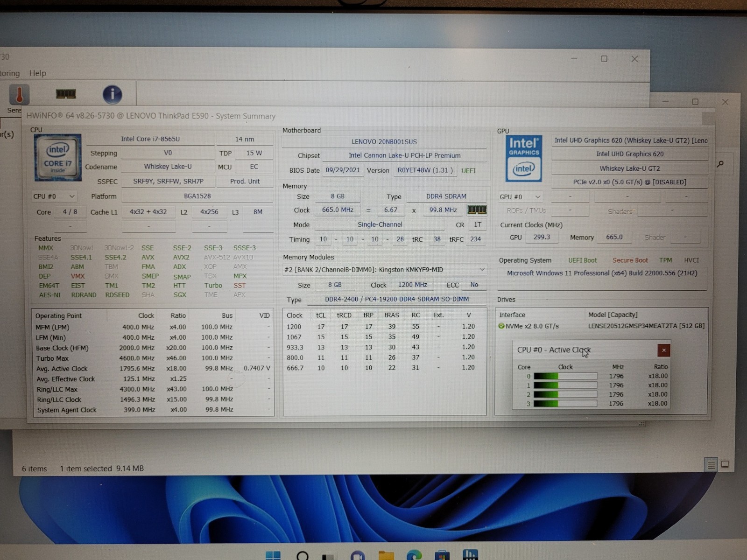
Task: Click the DDR4 SDRAM memory type value
Action: [446, 196]
